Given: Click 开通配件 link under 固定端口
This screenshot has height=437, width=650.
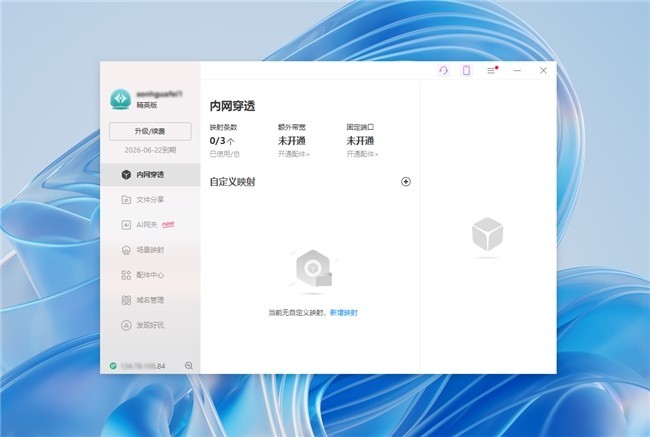Looking at the screenshot, I should click(x=362, y=155).
